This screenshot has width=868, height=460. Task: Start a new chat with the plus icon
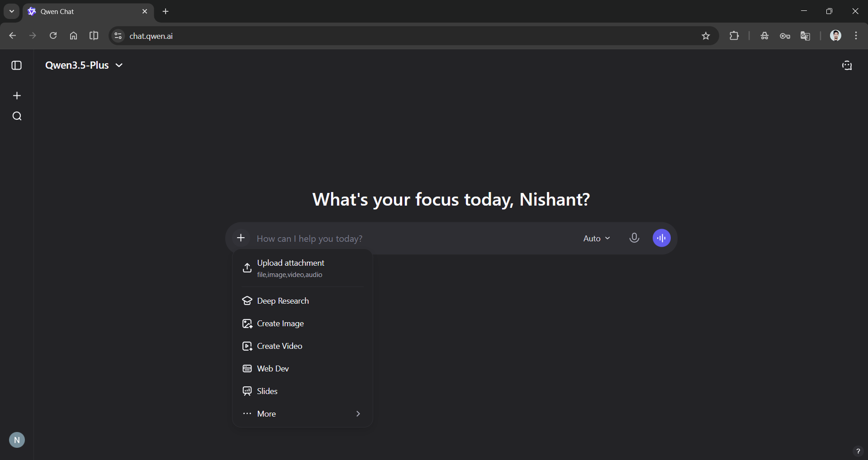17,95
